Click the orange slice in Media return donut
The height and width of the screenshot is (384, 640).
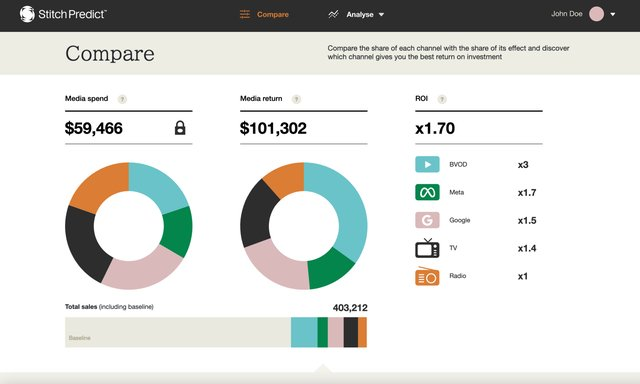[x=287, y=179]
